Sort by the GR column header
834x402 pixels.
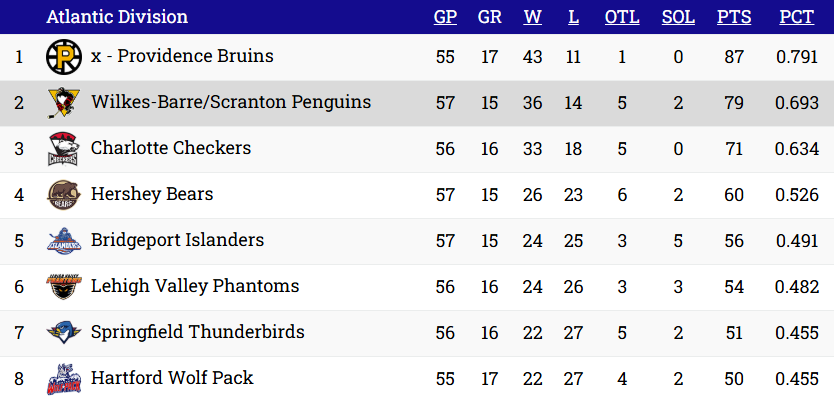point(489,17)
